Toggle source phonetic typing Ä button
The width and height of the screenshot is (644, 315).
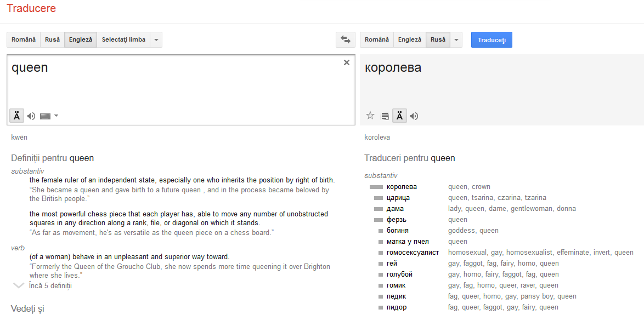pos(17,116)
